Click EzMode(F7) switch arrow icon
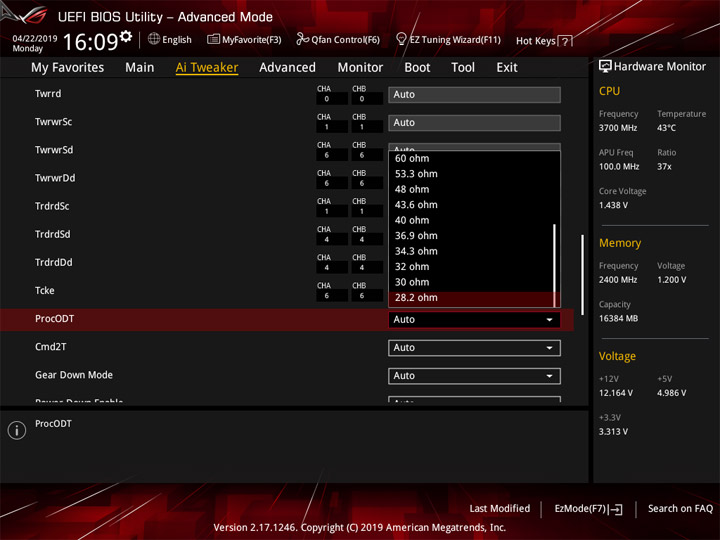 tap(617, 509)
